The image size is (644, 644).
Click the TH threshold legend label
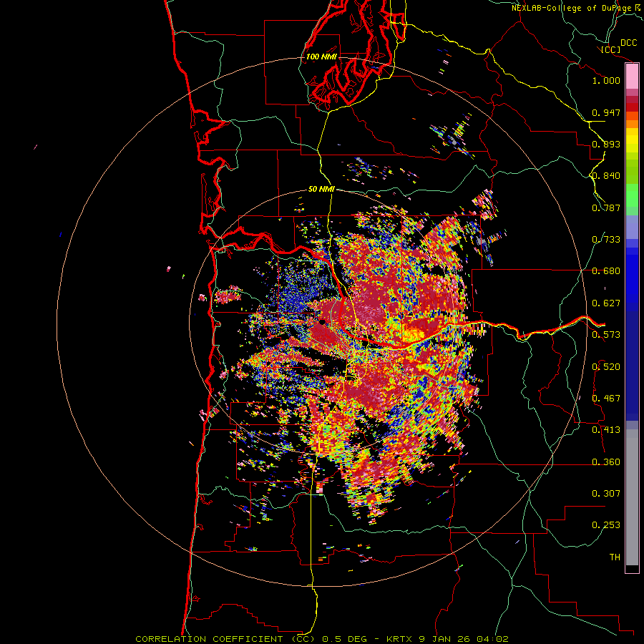click(615, 557)
